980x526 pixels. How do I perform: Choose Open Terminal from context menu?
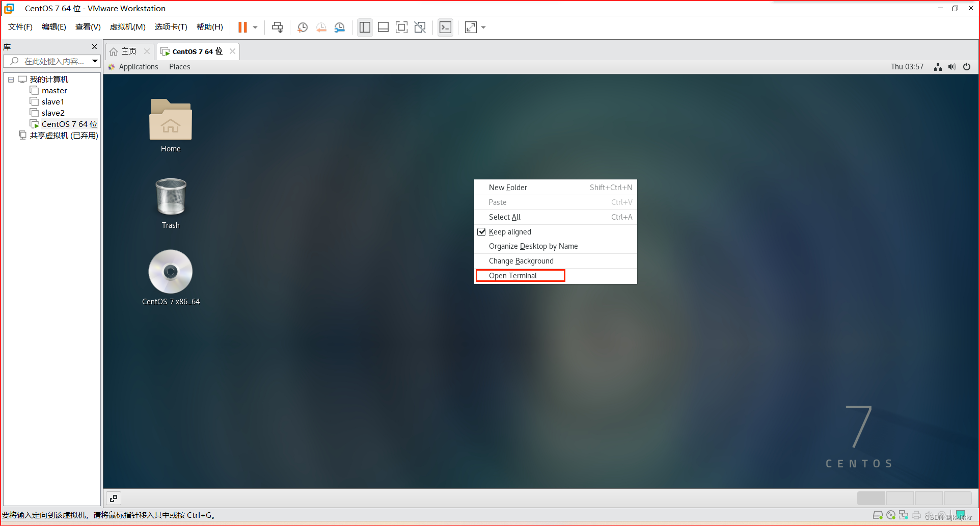point(556,276)
